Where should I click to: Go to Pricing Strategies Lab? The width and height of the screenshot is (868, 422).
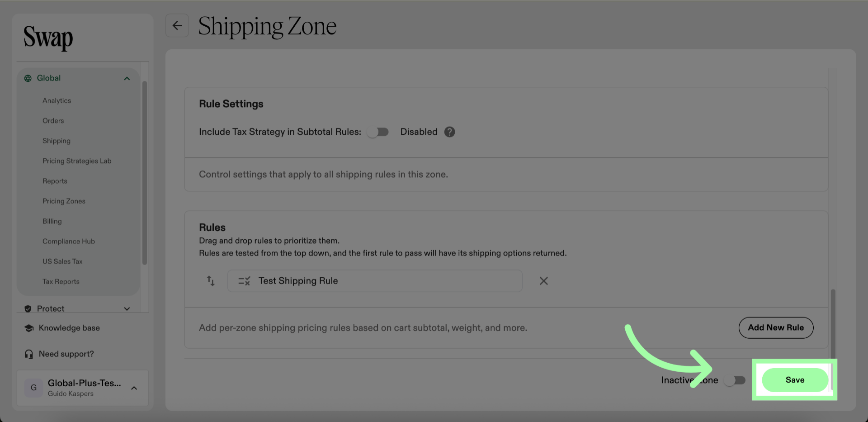77,161
